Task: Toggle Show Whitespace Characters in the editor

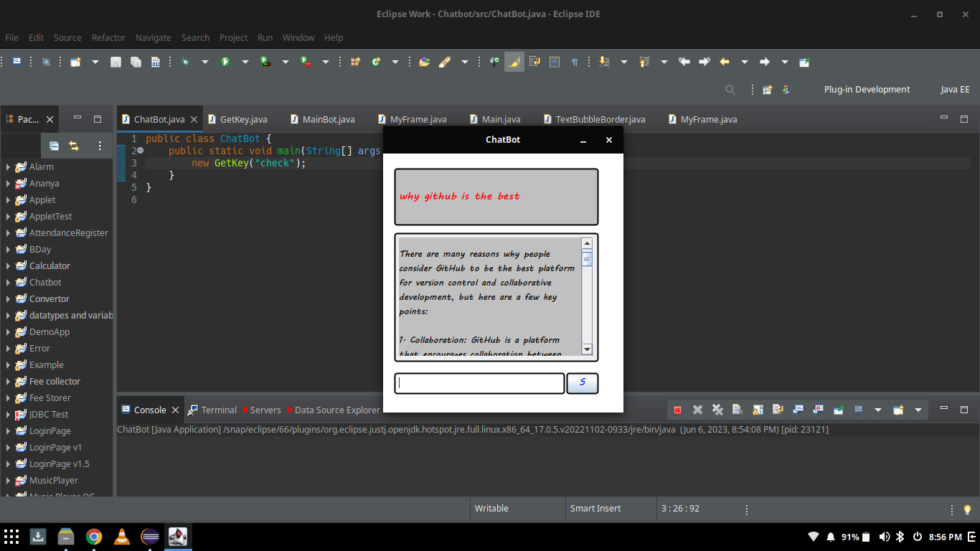Action: (x=575, y=62)
